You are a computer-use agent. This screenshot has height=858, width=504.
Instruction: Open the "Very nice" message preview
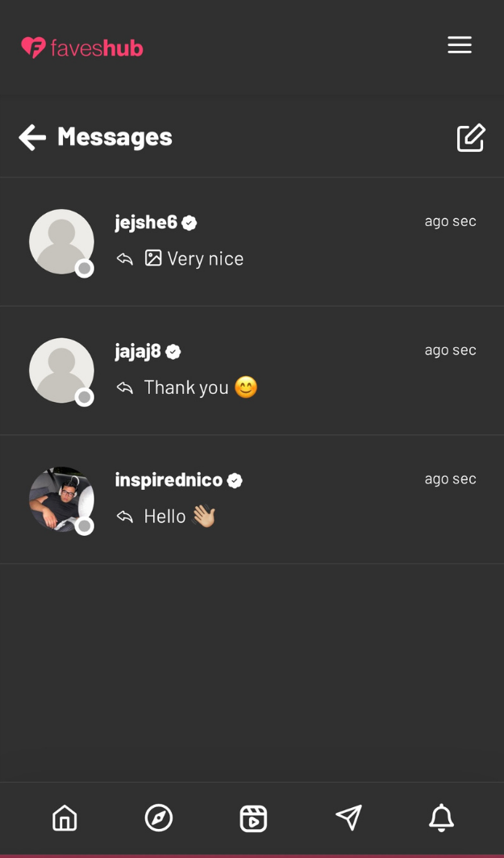click(x=205, y=258)
